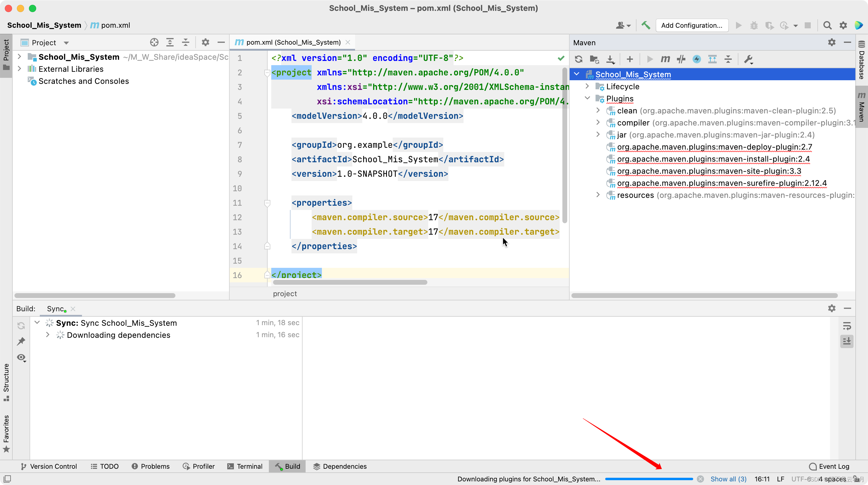
Task: Expand resources plugin node
Action: pos(598,195)
